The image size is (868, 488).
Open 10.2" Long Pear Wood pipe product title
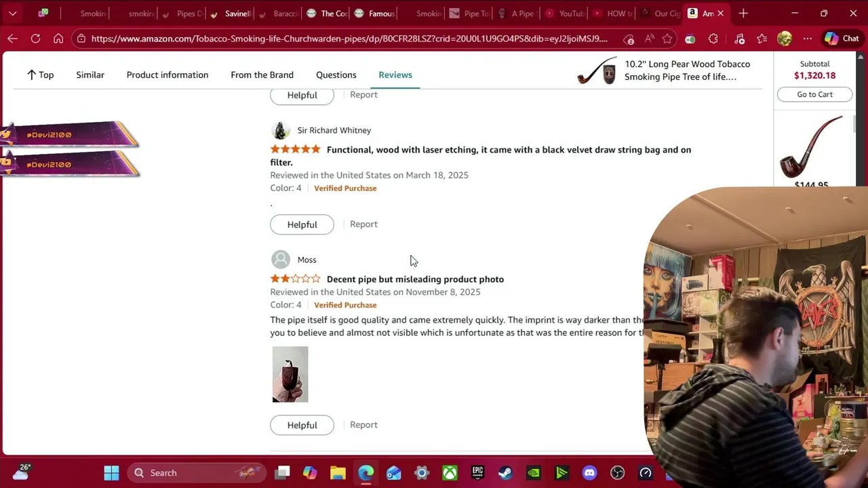click(x=687, y=70)
